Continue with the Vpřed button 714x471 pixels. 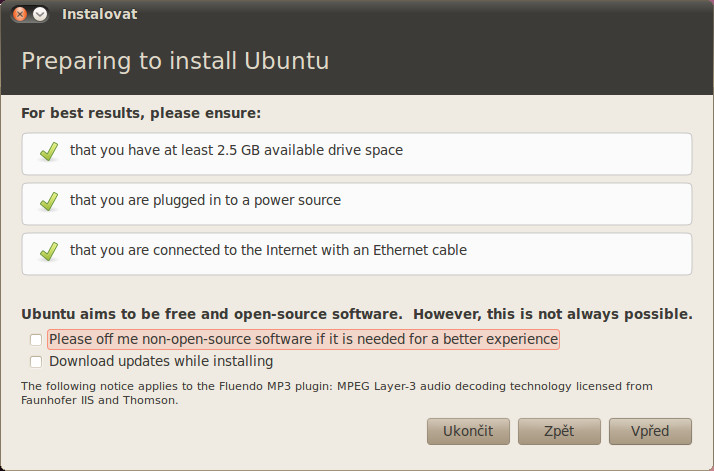pyautogui.click(x=650, y=431)
